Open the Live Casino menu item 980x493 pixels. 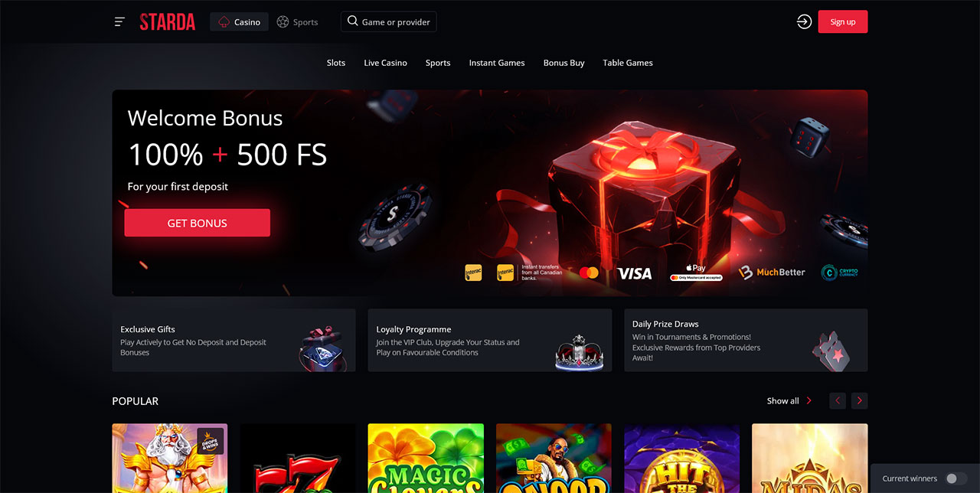[x=385, y=63]
